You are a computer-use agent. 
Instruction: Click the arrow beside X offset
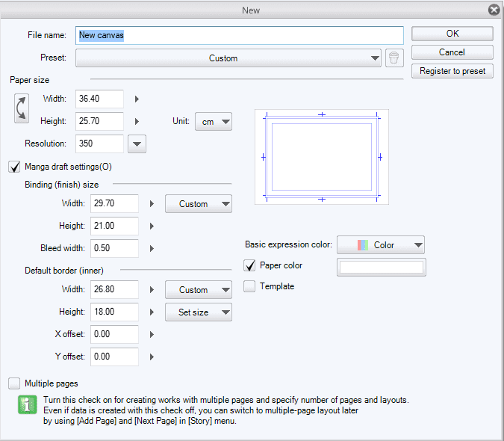tap(152, 334)
